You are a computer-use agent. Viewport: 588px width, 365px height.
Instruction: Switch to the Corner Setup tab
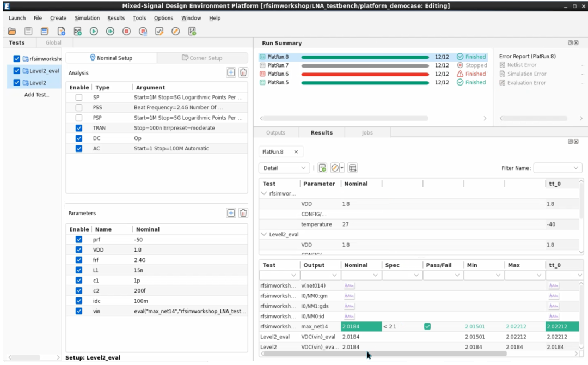[x=202, y=58]
